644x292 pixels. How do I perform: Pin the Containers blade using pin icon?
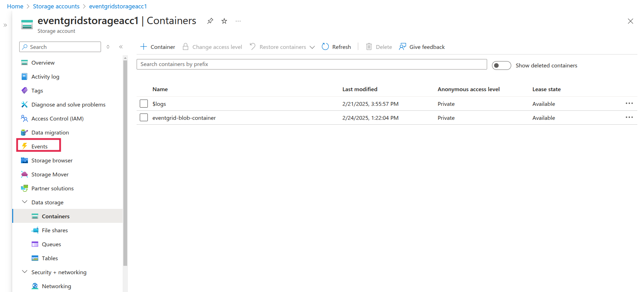210,21
